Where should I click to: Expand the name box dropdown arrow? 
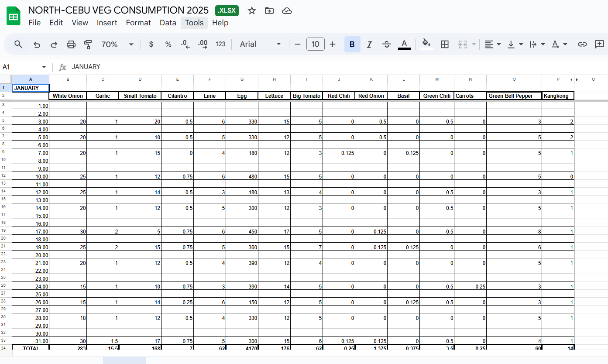pos(44,67)
